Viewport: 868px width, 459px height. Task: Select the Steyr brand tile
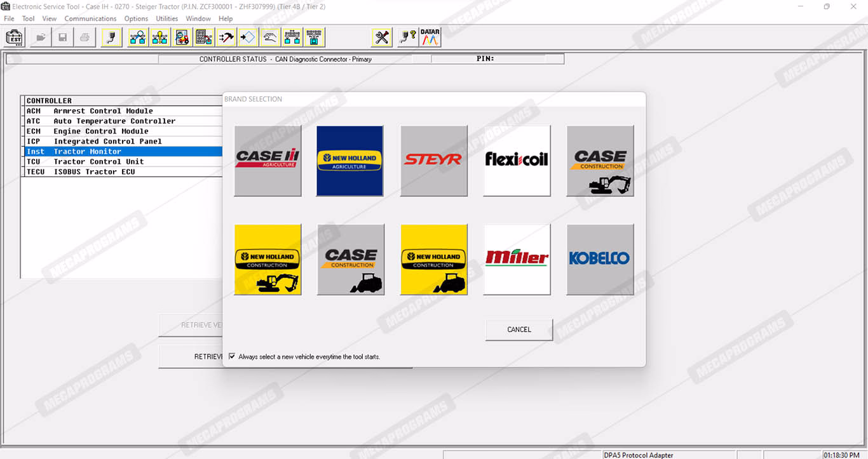[433, 161]
